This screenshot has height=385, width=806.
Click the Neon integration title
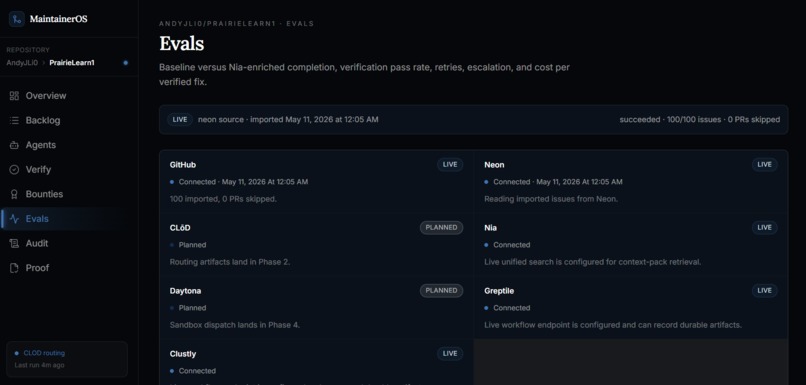point(494,165)
